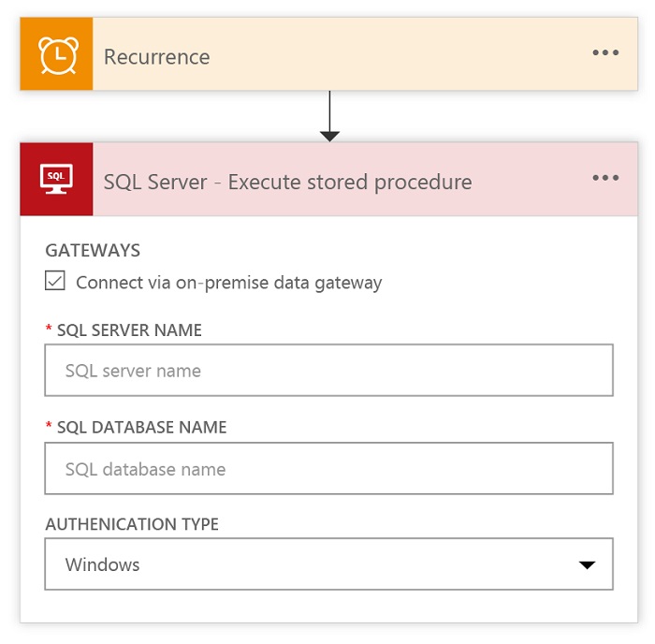Click the SQL Server monitor icon
This screenshot has width=655, height=644.
click(56, 179)
